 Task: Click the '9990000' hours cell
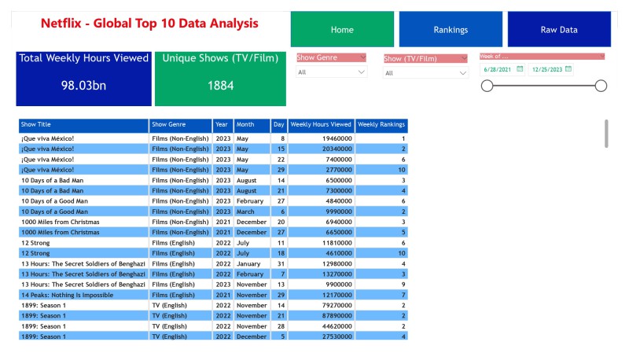339,211
